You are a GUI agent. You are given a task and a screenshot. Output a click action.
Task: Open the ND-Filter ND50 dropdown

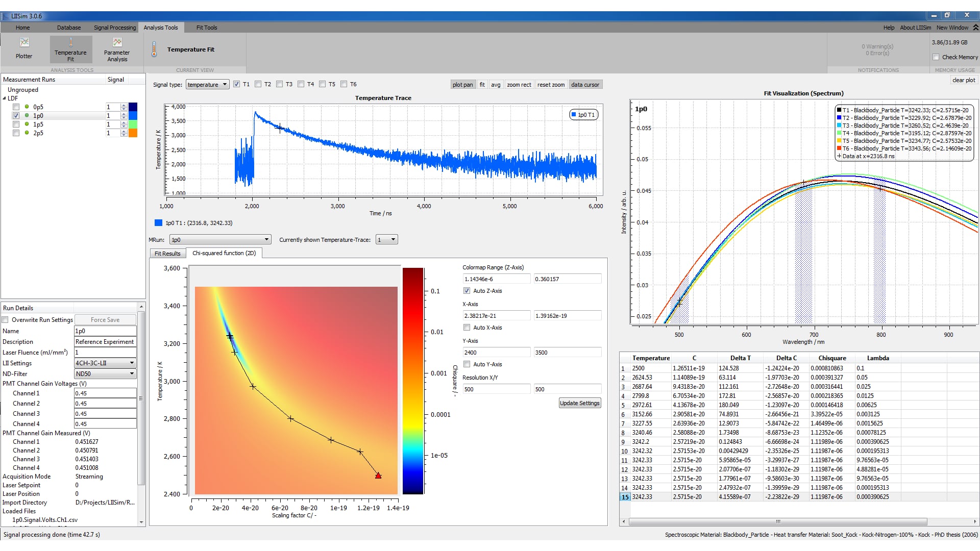pyautogui.click(x=105, y=374)
